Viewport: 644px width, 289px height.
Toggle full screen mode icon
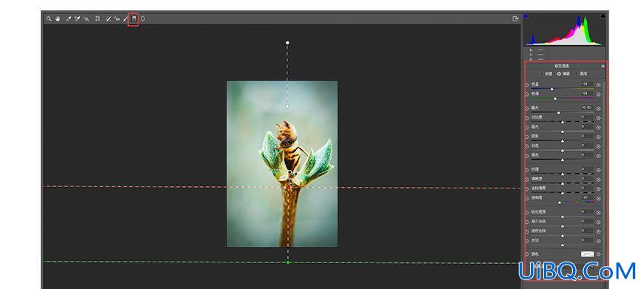(515, 19)
